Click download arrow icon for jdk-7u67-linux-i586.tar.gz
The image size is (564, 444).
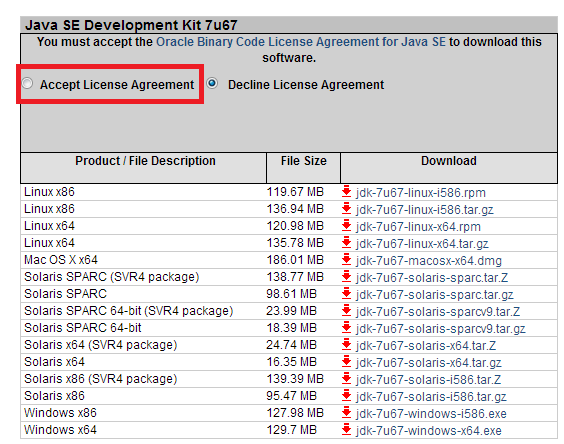pyautogui.click(x=346, y=209)
